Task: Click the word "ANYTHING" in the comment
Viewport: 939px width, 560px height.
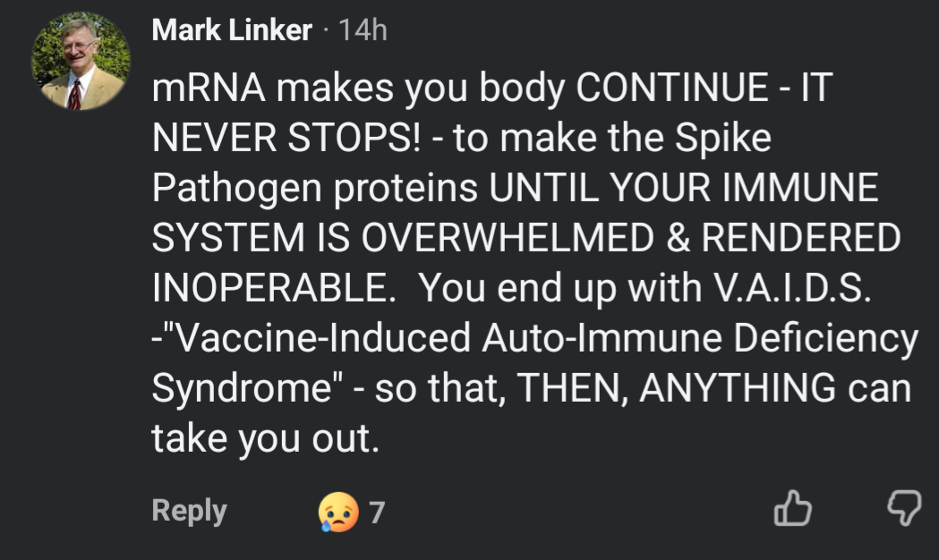Action: 738,387
